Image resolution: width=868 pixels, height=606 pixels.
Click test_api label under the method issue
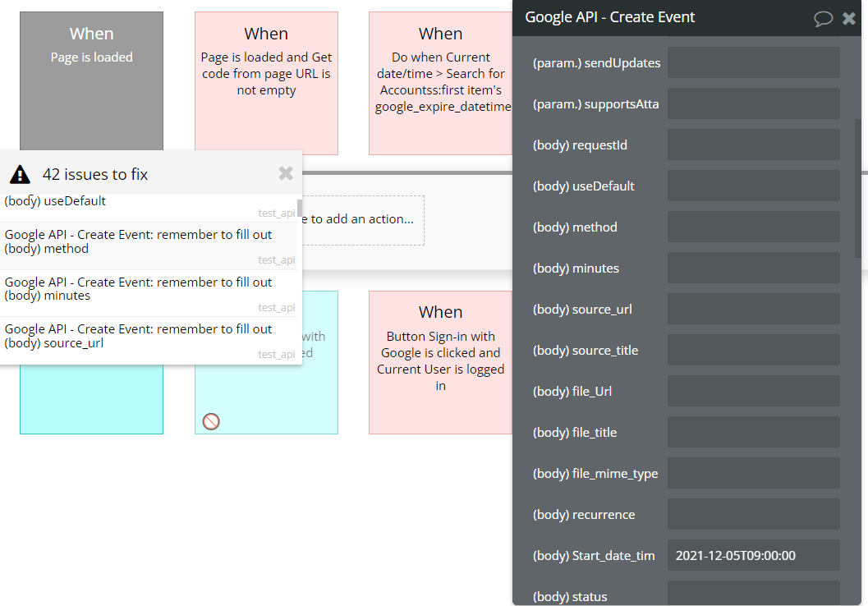pyautogui.click(x=276, y=259)
